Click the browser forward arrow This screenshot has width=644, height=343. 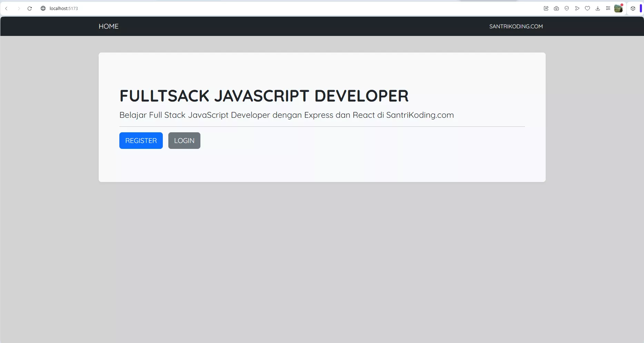pyautogui.click(x=19, y=8)
